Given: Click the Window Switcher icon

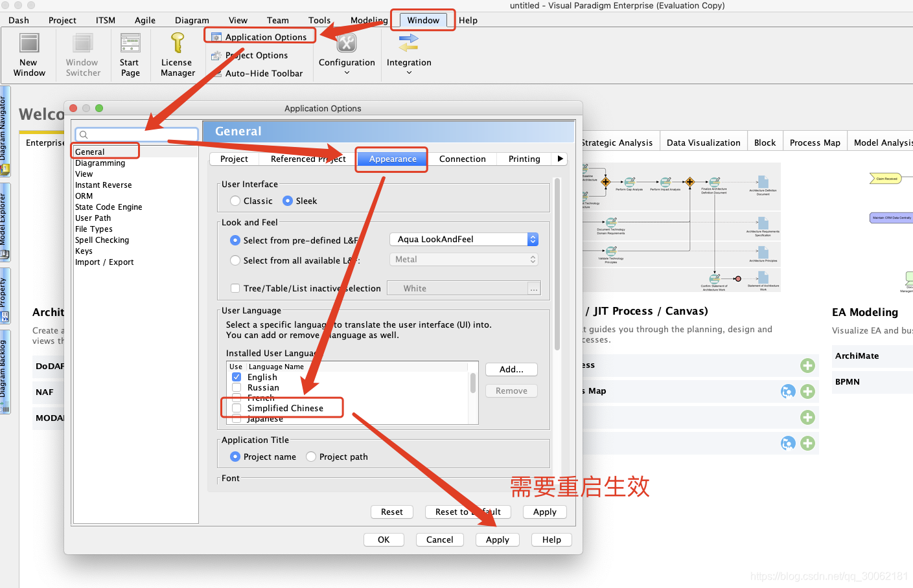Looking at the screenshot, I should point(83,43).
